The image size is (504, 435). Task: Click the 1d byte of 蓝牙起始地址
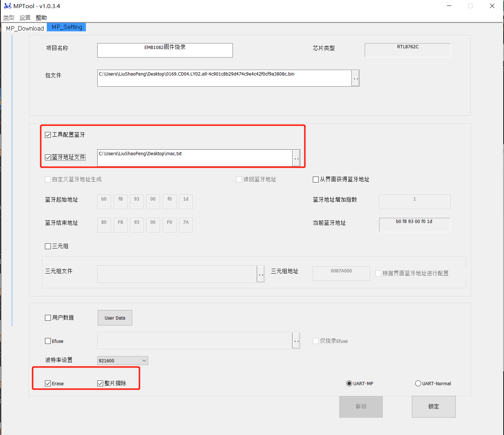point(186,202)
